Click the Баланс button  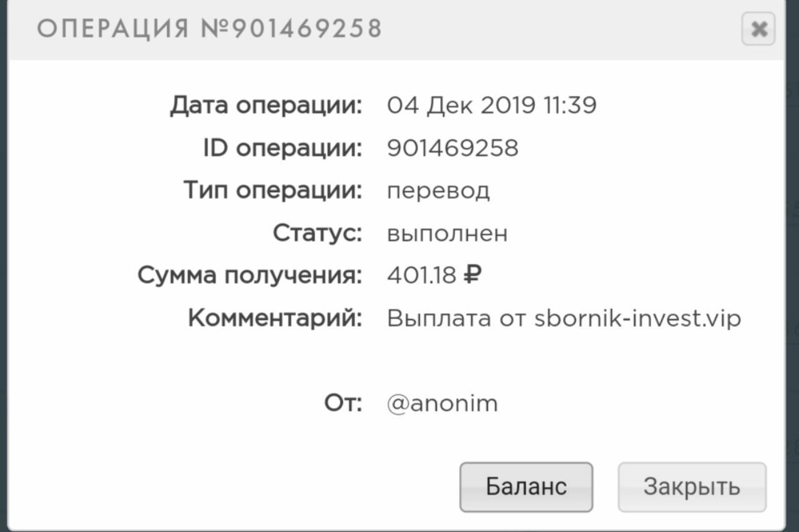coord(526,486)
